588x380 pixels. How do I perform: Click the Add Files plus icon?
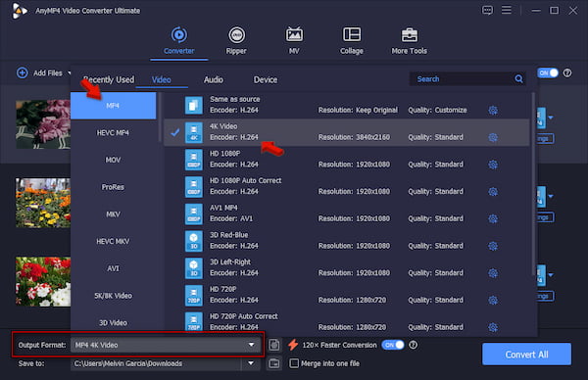23,72
